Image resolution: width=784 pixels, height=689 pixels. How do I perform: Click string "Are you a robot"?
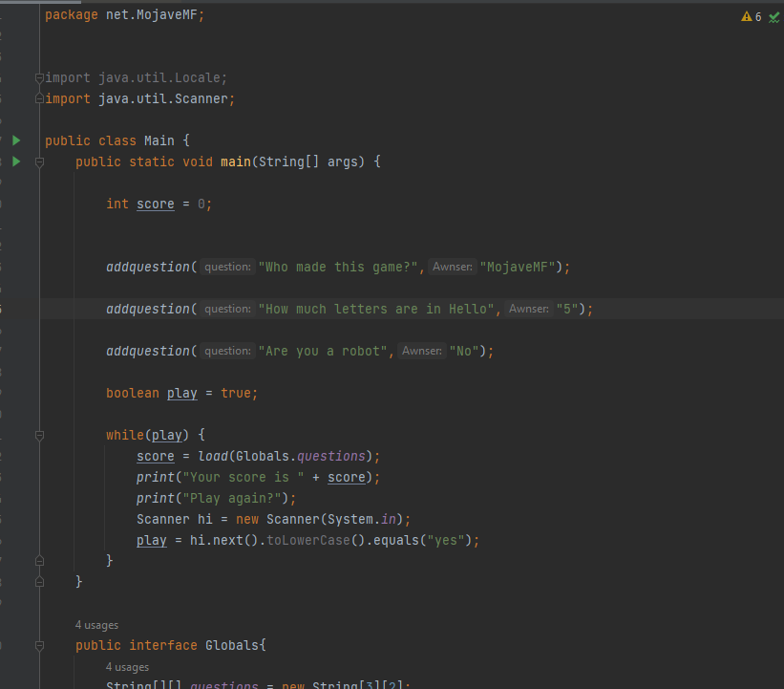[323, 352]
